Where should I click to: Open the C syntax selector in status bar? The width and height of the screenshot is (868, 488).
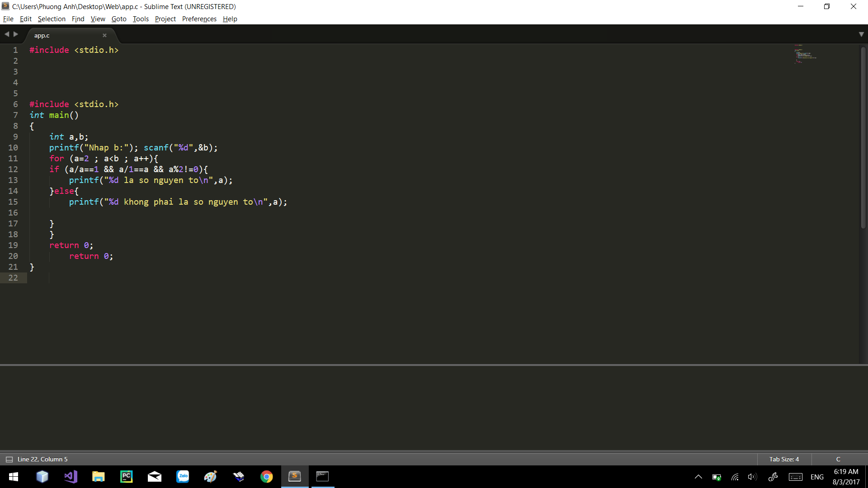pyautogui.click(x=838, y=459)
